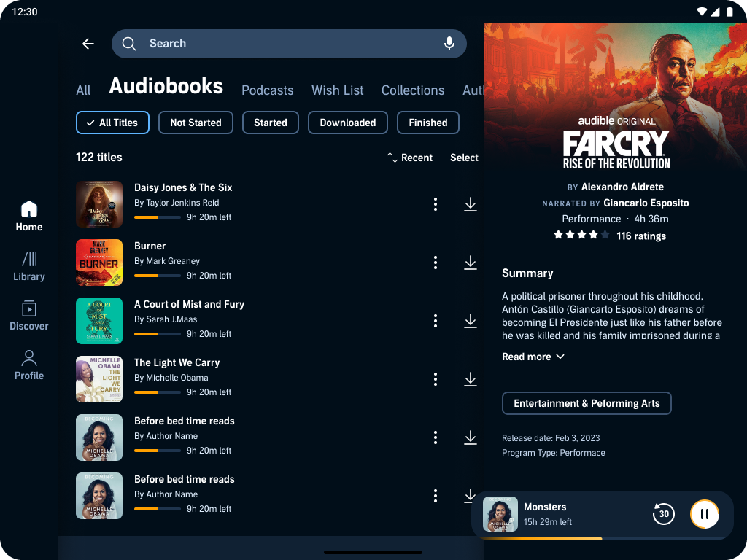Download Burner audiobook

tap(471, 262)
